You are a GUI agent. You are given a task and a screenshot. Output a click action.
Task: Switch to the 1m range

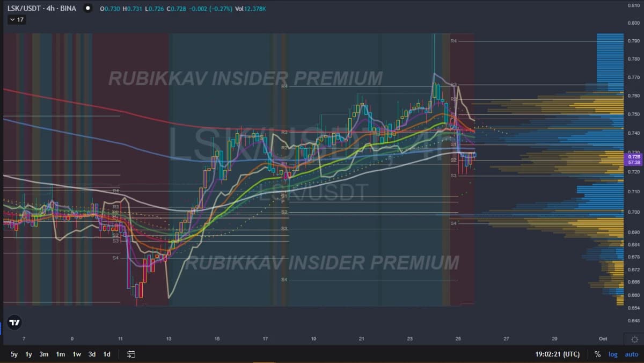61,354
